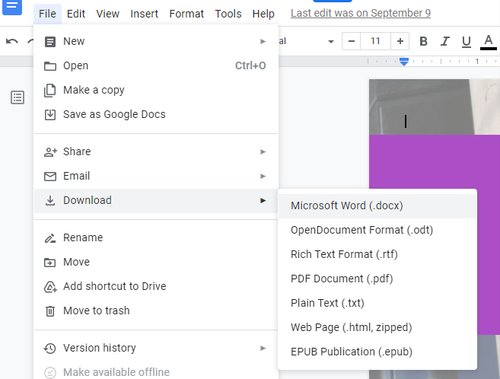Toggle bold formatting

[x=423, y=41]
